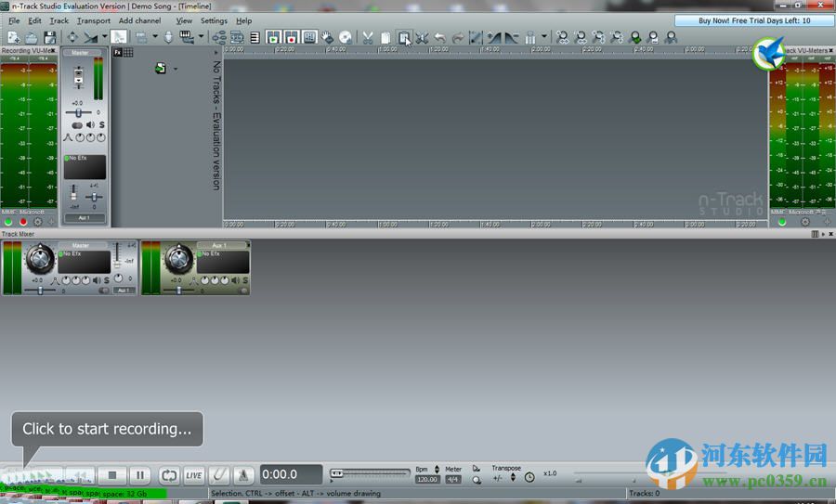Click the recording VU-meter window icon
The height and width of the screenshot is (504, 836).
coord(291,37)
